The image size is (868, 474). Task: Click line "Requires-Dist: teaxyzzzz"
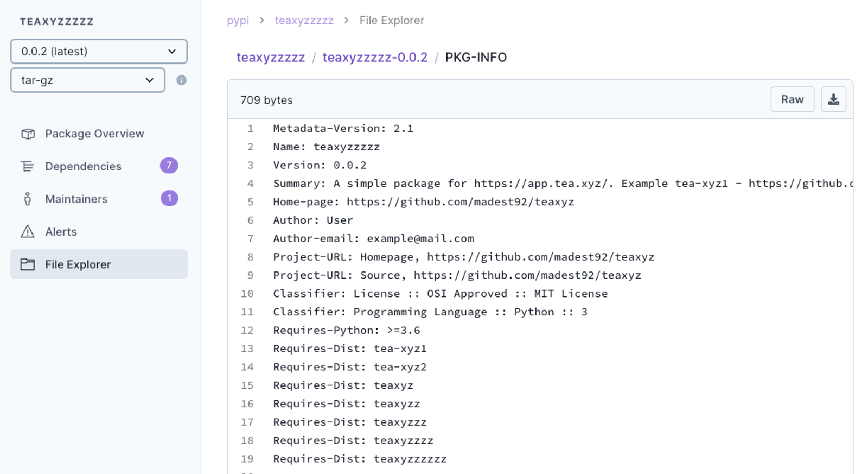(x=353, y=440)
